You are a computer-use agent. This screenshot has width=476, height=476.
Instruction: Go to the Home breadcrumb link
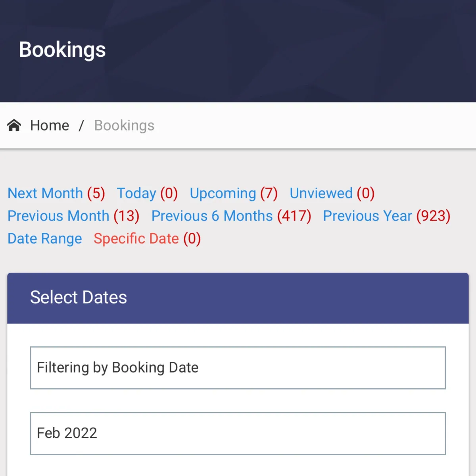[x=50, y=125]
